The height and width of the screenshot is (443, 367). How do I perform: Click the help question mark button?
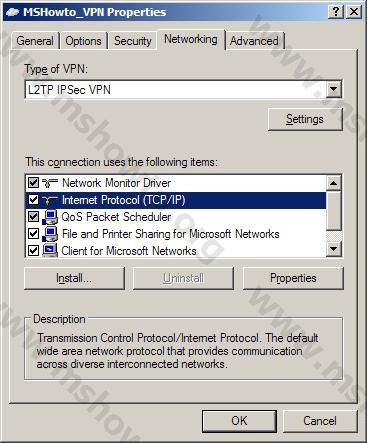tap(336, 12)
